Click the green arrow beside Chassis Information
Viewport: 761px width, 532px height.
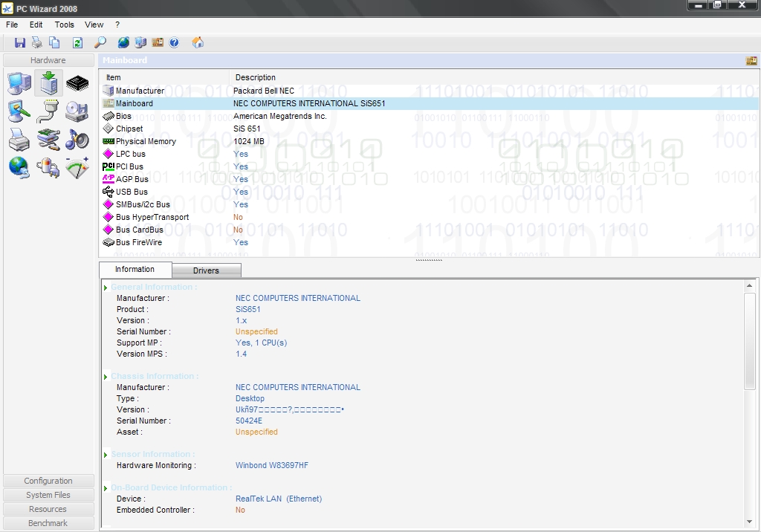point(106,377)
